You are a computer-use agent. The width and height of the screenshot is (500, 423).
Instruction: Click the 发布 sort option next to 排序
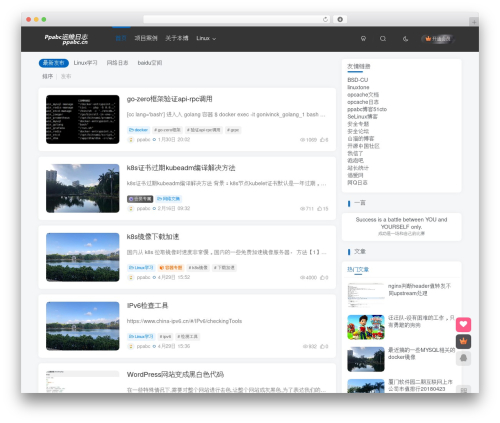point(66,76)
